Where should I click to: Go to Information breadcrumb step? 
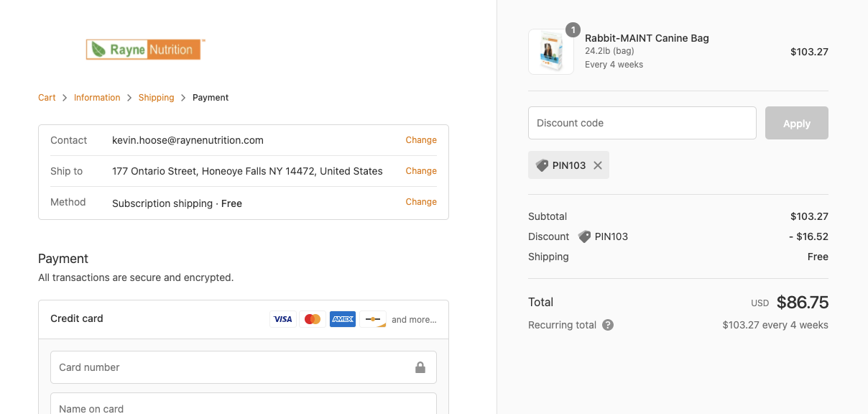[x=97, y=98]
